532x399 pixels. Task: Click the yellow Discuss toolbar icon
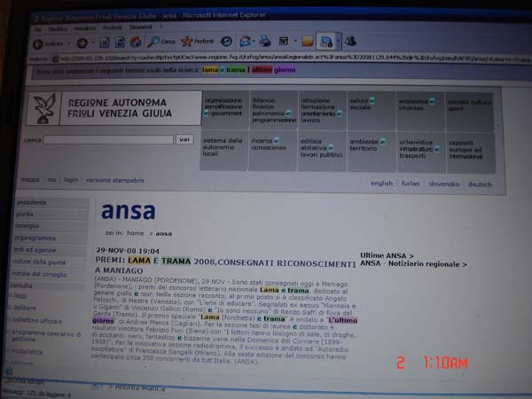[307, 41]
